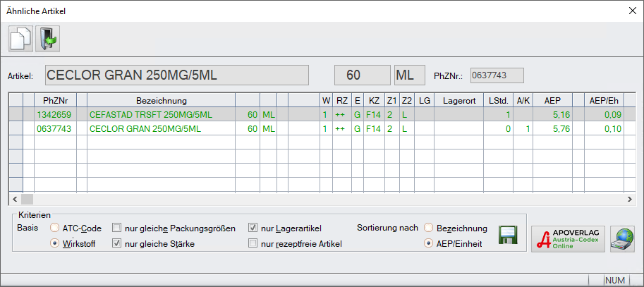
Task: Click PhZNr cell 0637743 in table
Action: [x=56, y=129]
